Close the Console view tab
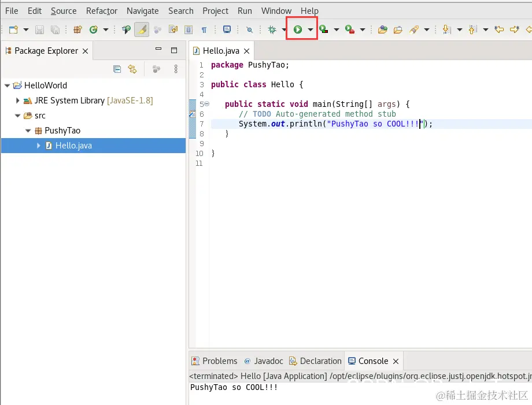The image size is (532, 405). pyautogui.click(x=396, y=362)
